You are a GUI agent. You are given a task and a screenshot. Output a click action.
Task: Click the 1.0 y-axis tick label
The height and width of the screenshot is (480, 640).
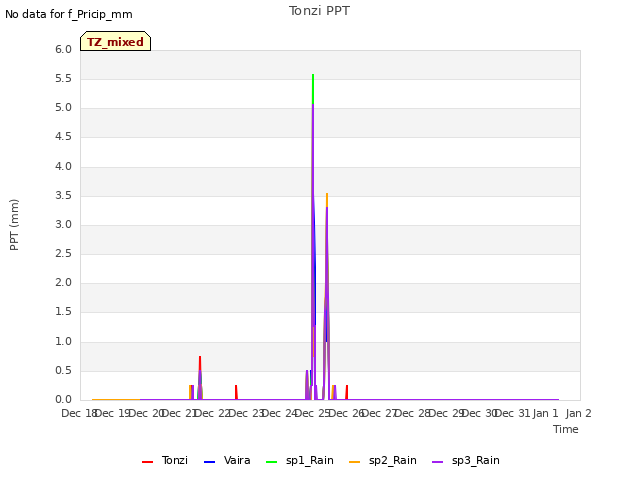(63, 341)
